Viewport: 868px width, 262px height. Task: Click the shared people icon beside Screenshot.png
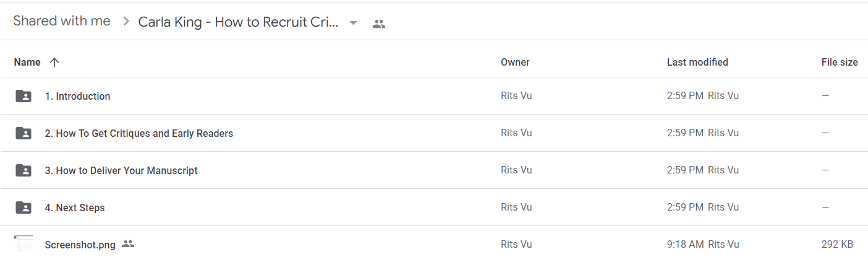pyautogui.click(x=128, y=244)
